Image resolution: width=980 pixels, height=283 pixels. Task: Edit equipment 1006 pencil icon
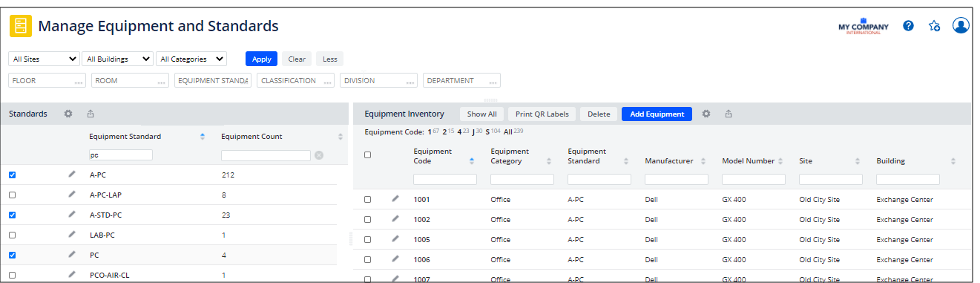pyautogui.click(x=395, y=258)
